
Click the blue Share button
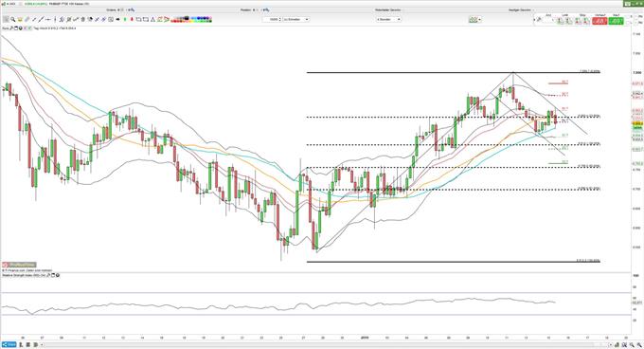(x=9, y=344)
